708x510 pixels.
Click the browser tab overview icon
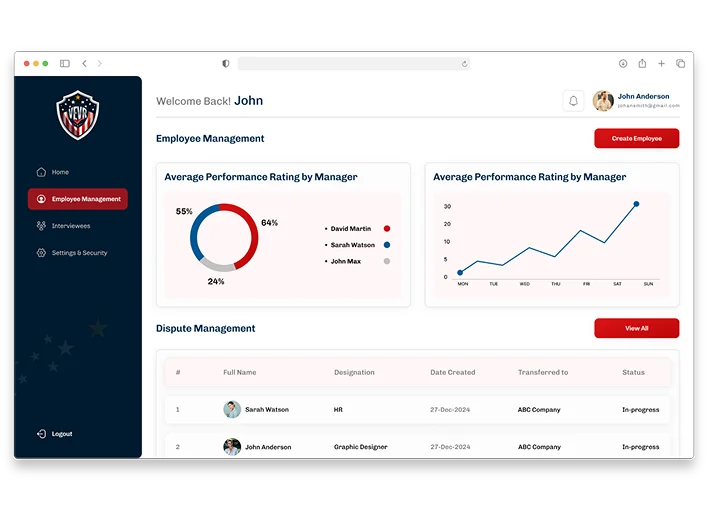coord(680,63)
